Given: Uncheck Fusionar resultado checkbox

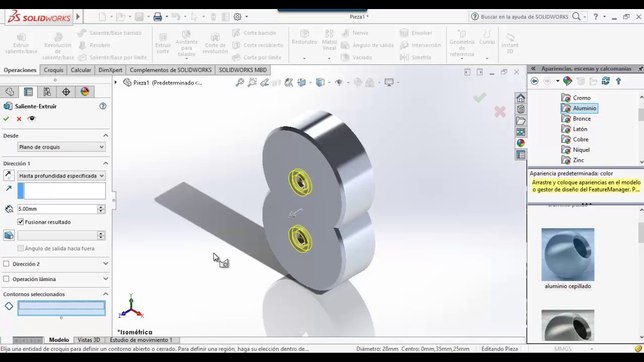Looking at the screenshot, I should click(x=21, y=222).
